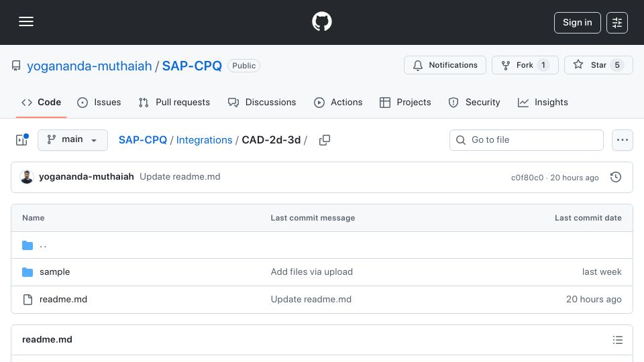Click the Last commit date column header
This screenshot has height=362, width=644.
588,218
